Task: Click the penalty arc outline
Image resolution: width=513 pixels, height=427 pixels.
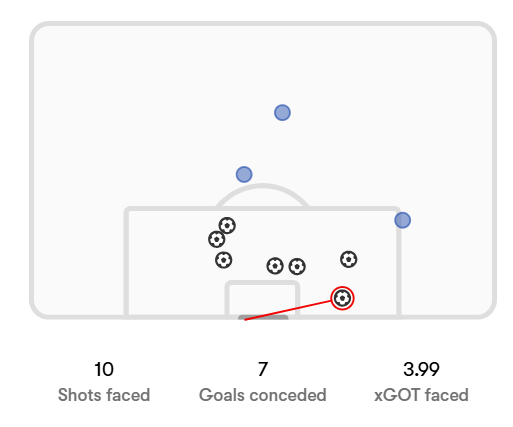Action: (262, 187)
